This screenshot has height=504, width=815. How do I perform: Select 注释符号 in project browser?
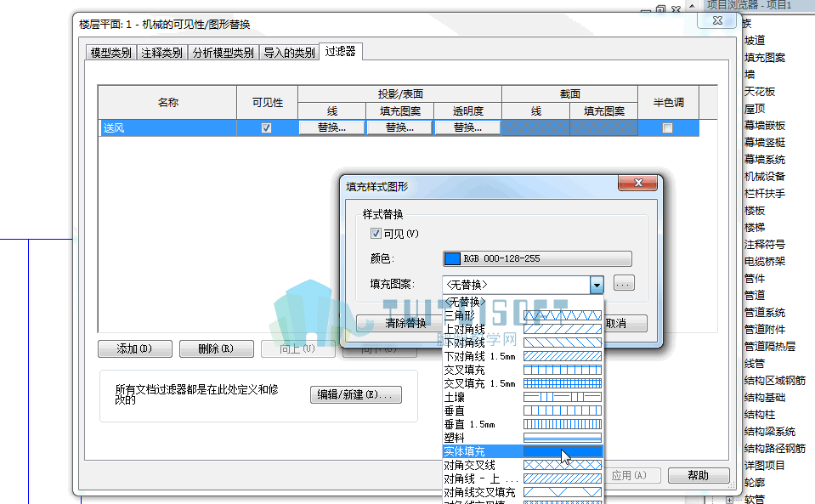pyautogui.click(x=765, y=244)
